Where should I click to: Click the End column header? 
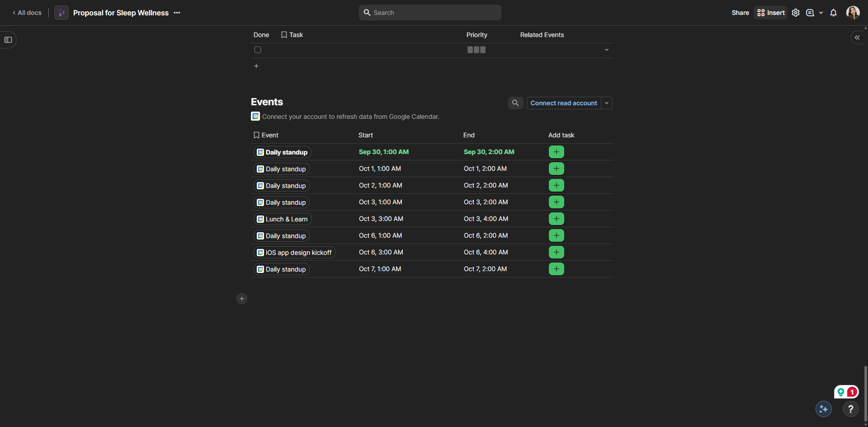469,135
